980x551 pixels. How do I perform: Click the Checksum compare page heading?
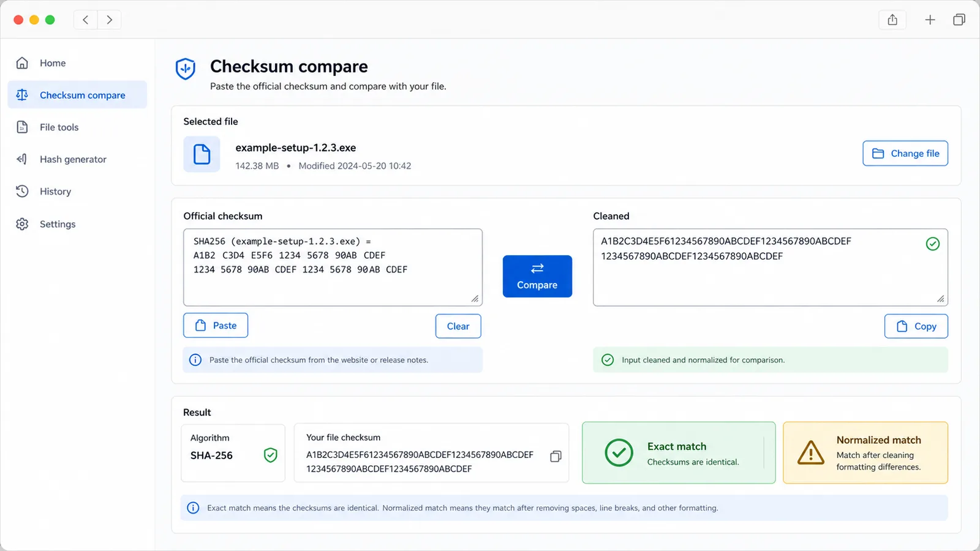(x=289, y=66)
